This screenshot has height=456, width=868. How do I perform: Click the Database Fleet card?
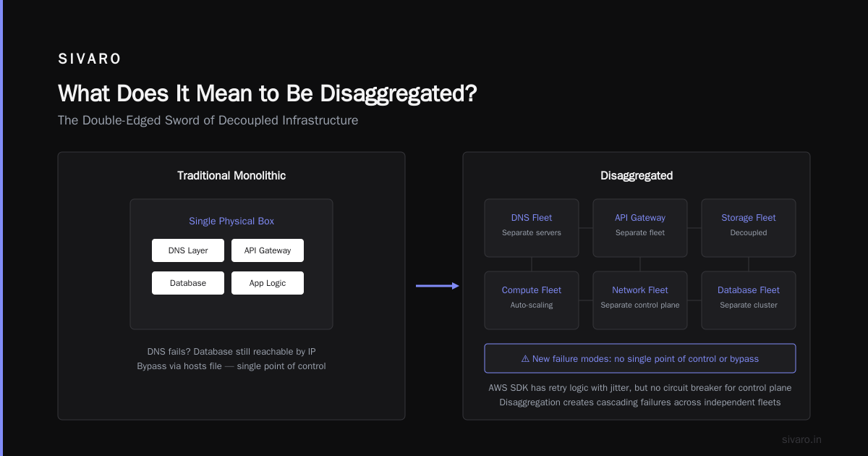(749, 300)
